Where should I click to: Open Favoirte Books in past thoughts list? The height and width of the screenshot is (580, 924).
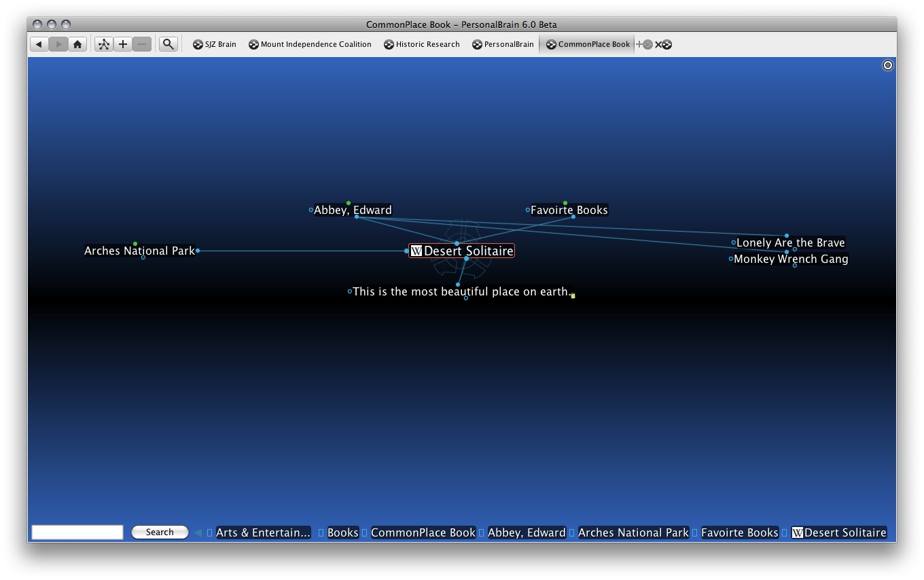[x=739, y=532]
